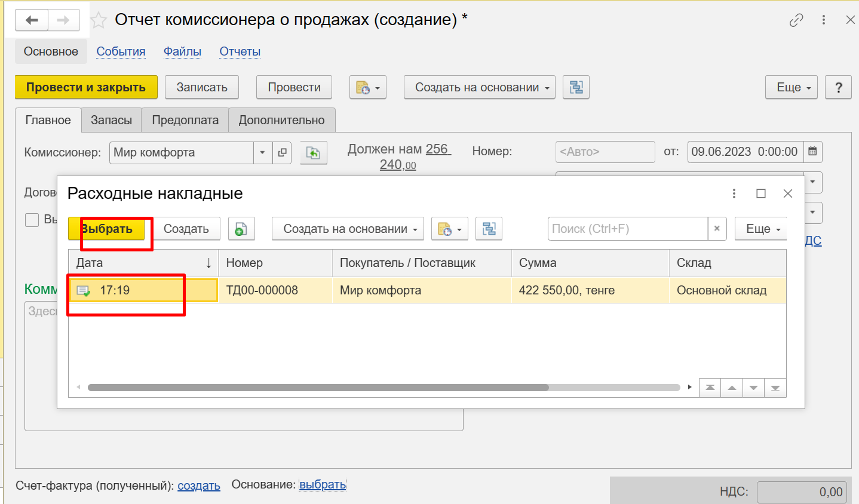Click the создать link for Счет-фактура
The image size is (859, 504).
point(199,485)
